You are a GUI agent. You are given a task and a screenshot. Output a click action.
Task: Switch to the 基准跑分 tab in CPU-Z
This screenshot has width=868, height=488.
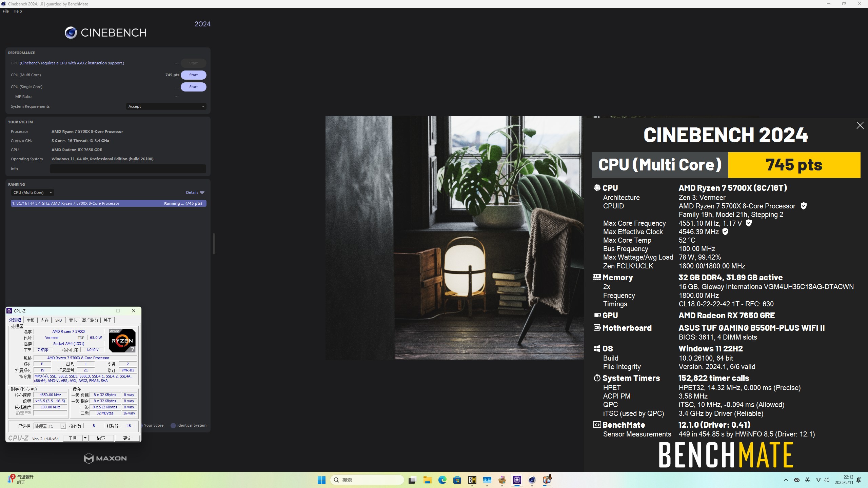(90, 320)
